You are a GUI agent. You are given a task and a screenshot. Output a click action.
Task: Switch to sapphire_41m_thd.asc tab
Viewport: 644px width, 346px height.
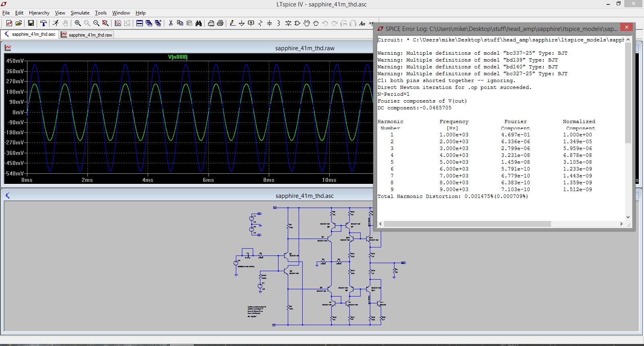tap(30, 34)
